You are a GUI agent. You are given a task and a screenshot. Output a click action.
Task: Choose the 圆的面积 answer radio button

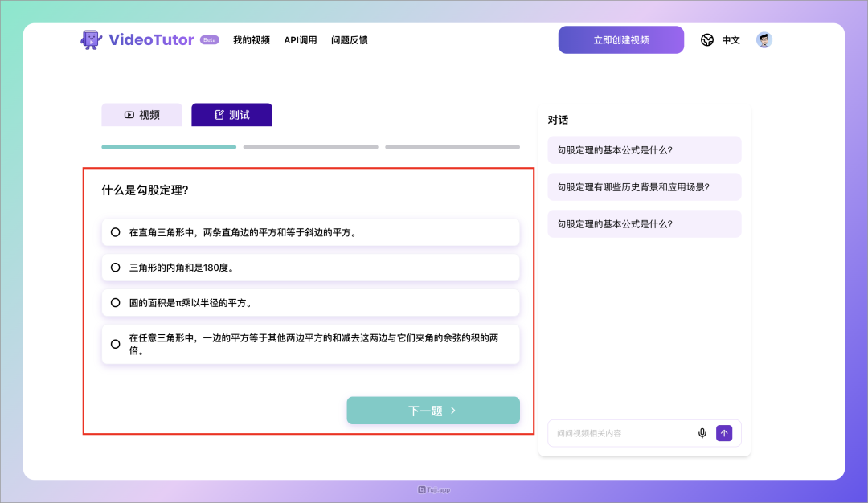116,303
